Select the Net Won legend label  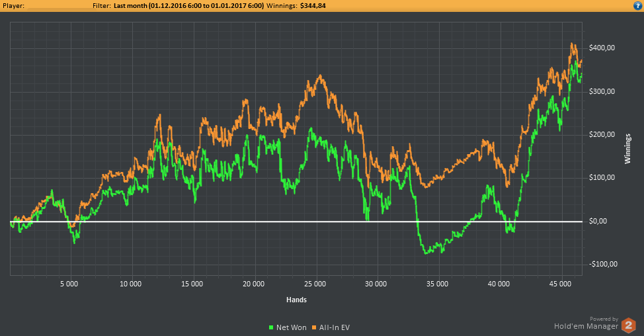tap(291, 327)
